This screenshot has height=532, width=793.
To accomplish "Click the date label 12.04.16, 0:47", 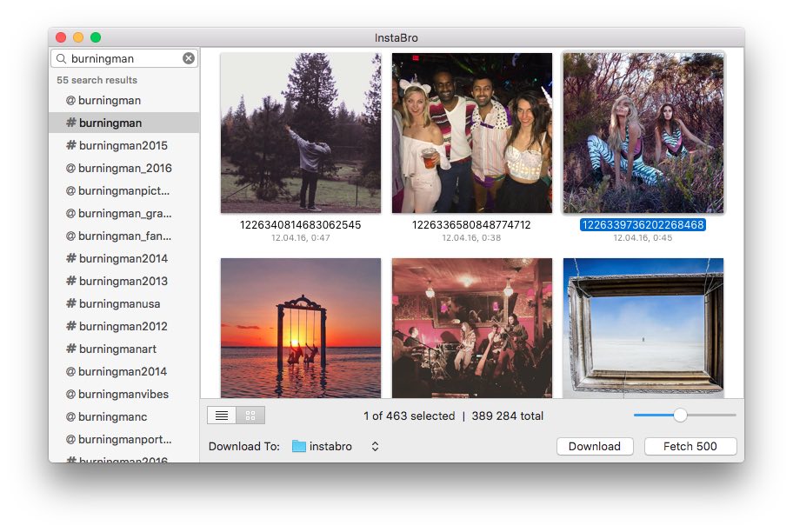I will point(300,237).
